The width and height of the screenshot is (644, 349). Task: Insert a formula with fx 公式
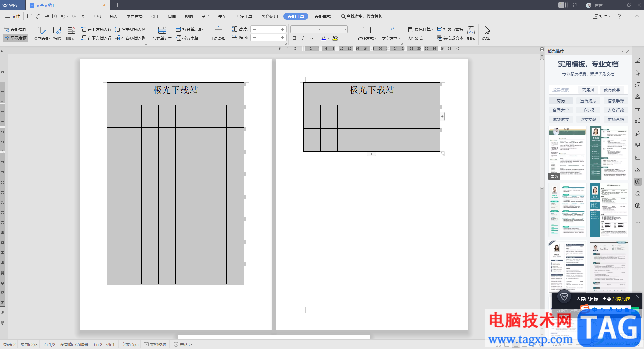point(415,38)
